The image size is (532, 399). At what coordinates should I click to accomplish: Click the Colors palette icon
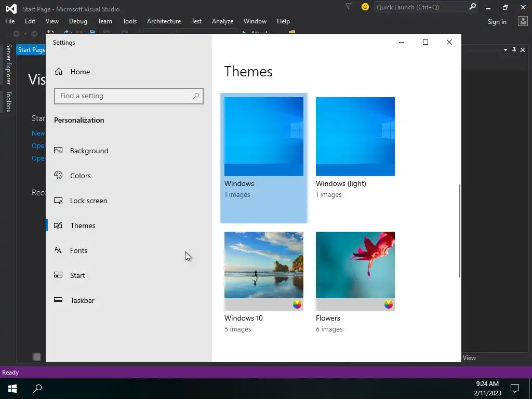[58, 175]
